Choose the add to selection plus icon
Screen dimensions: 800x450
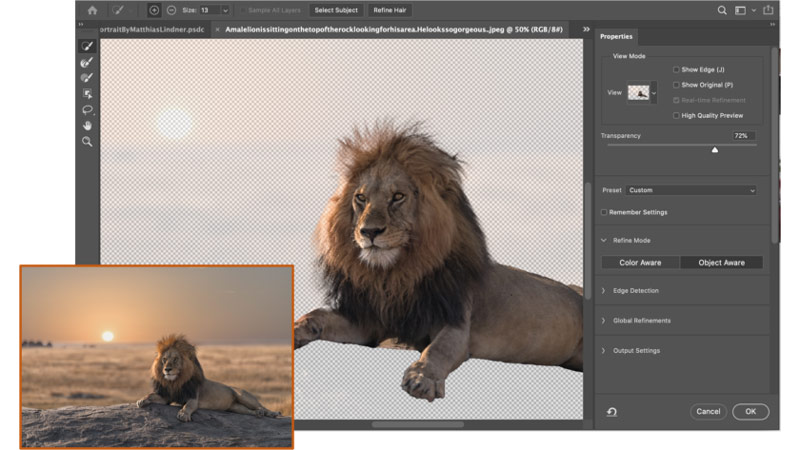click(154, 10)
